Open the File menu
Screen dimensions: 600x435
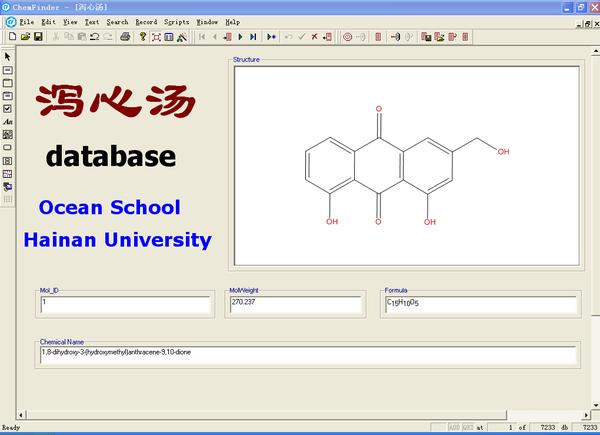coord(26,21)
